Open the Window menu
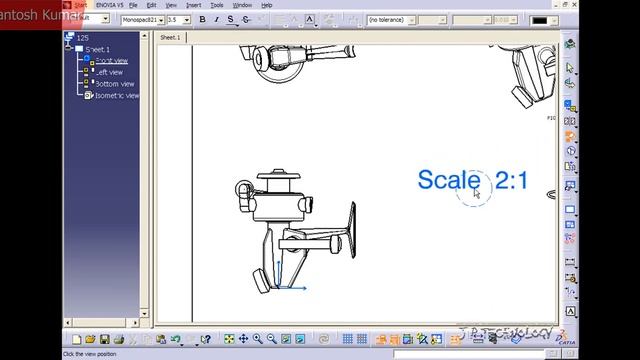The width and height of the screenshot is (640, 360). coord(242,5)
